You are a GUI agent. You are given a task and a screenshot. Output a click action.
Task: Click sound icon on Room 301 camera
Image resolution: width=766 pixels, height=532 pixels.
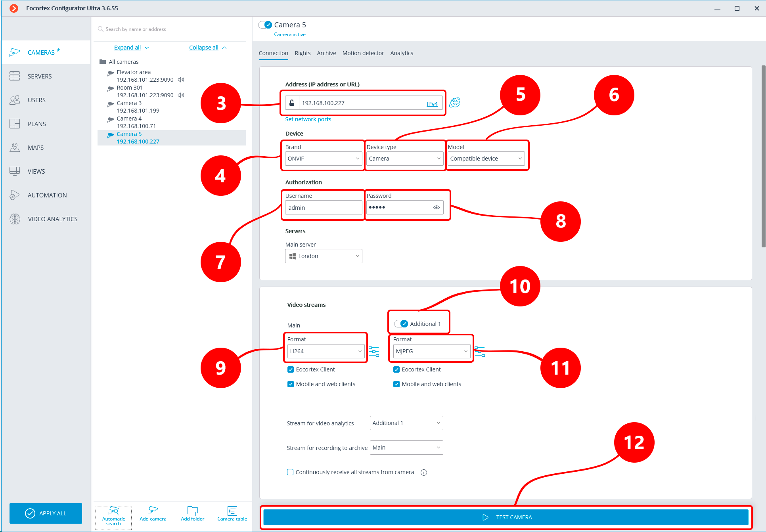(x=181, y=95)
